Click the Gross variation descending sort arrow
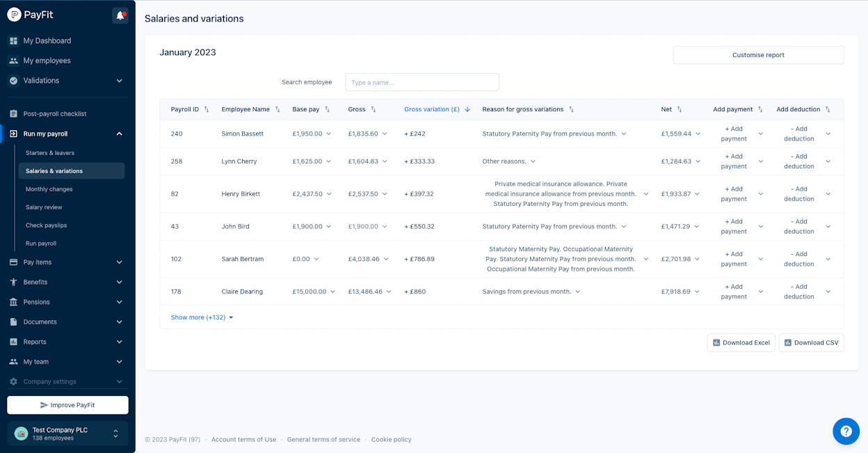 467,109
